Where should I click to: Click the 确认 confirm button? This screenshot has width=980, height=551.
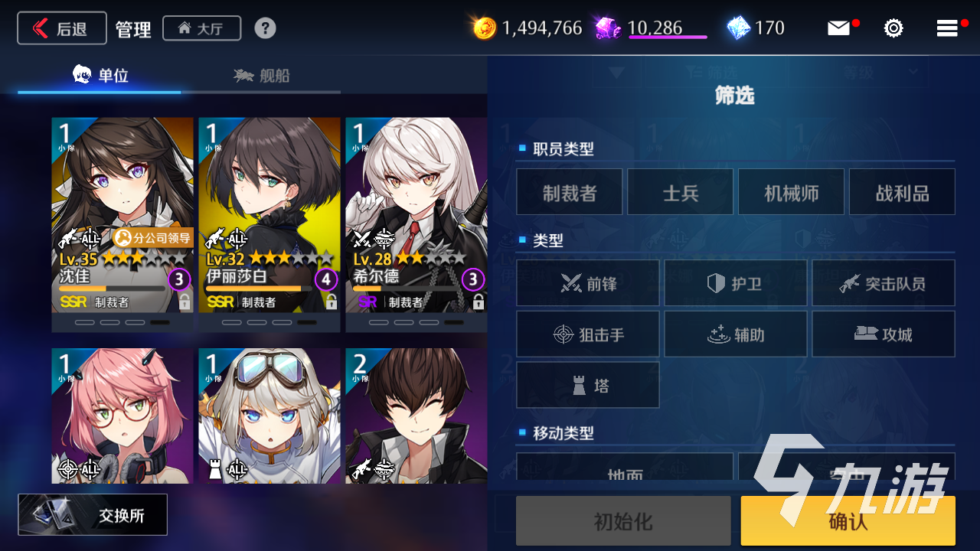[848, 521]
